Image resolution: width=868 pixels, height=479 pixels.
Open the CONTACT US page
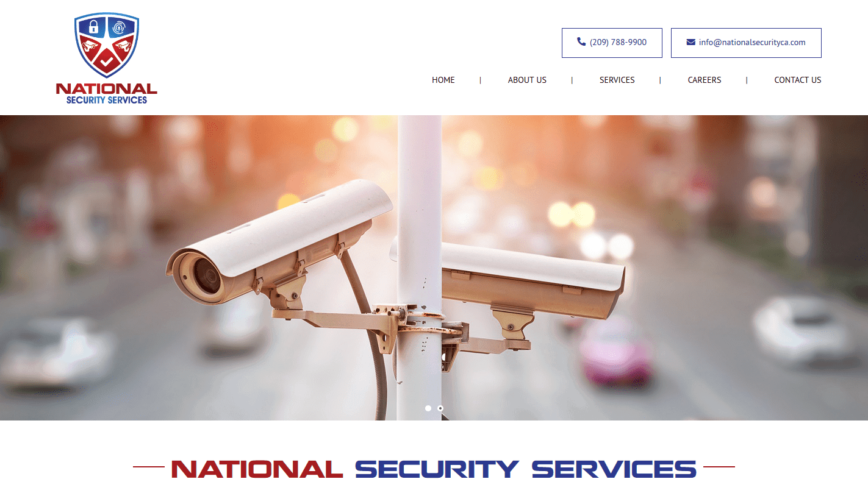tap(798, 80)
